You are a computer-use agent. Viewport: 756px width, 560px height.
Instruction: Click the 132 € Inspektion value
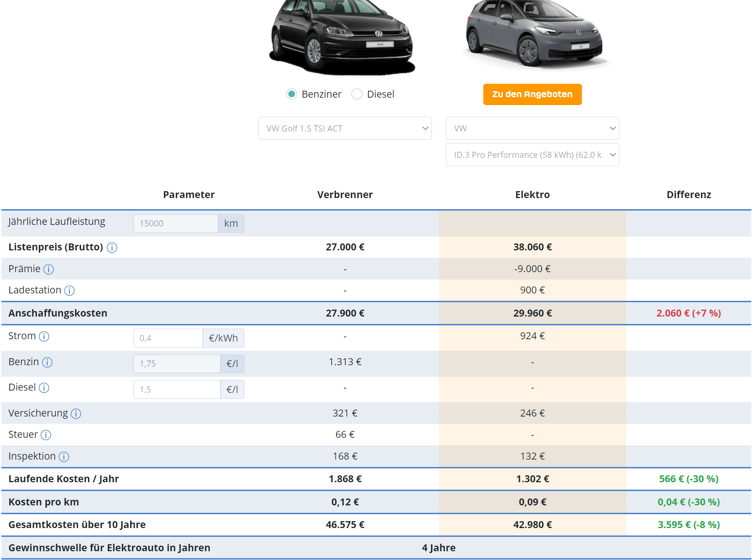tap(532, 456)
